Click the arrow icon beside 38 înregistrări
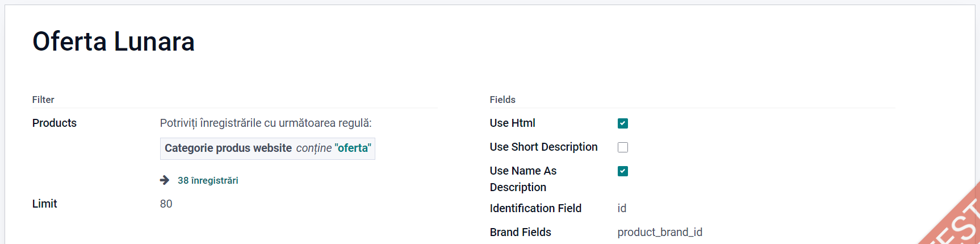This screenshot has height=244, width=980. click(165, 180)
